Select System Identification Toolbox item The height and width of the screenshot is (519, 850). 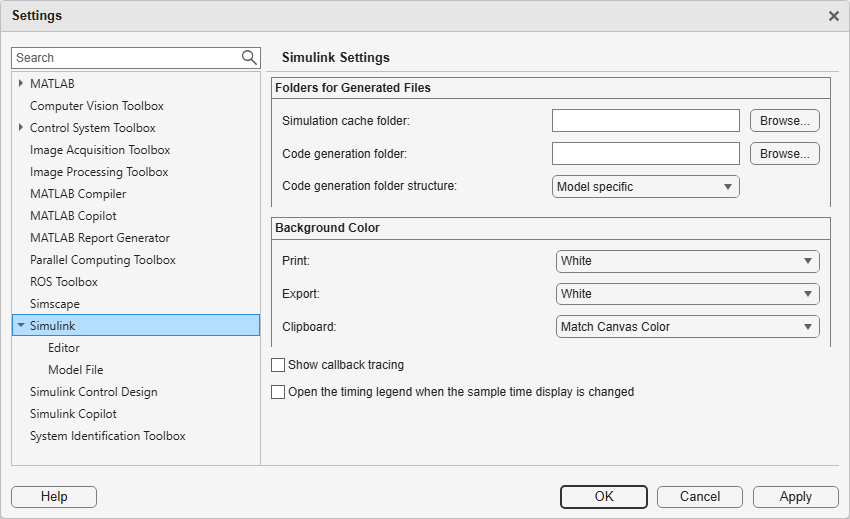[107, 436]
